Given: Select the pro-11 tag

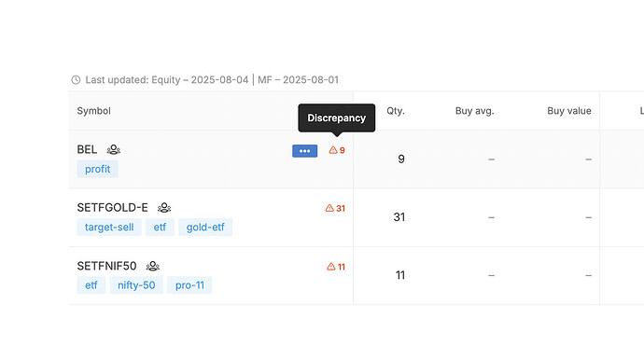Looking at the screenshot, I should (x=189, y=285).
